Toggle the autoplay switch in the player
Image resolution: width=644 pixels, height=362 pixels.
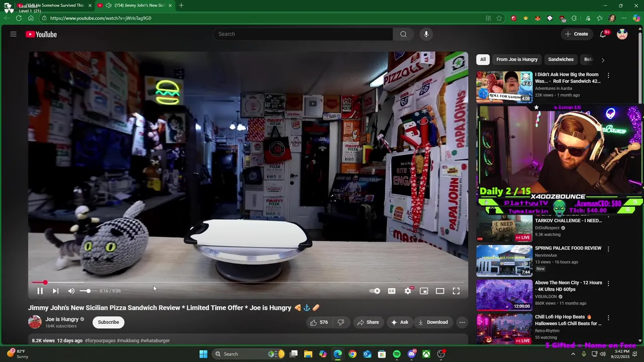[375, 291]
